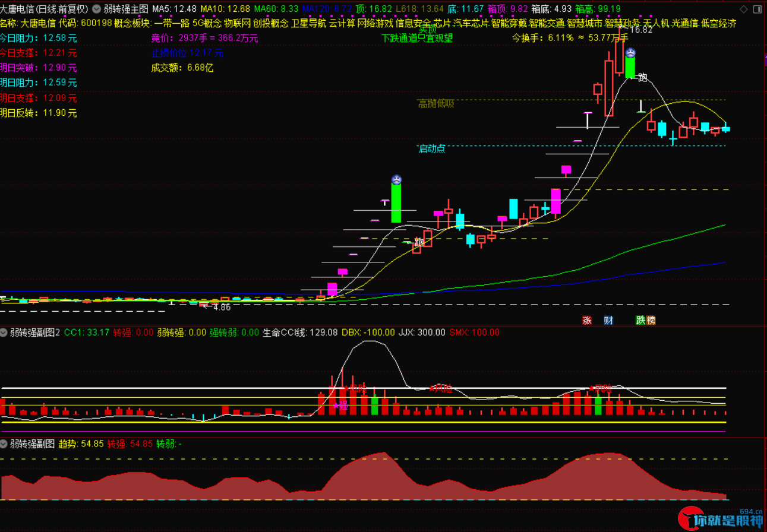The width and height of the screenshot is (767, 532).
Task: Click the 卫星导航 concept sector
Action: 308,23
